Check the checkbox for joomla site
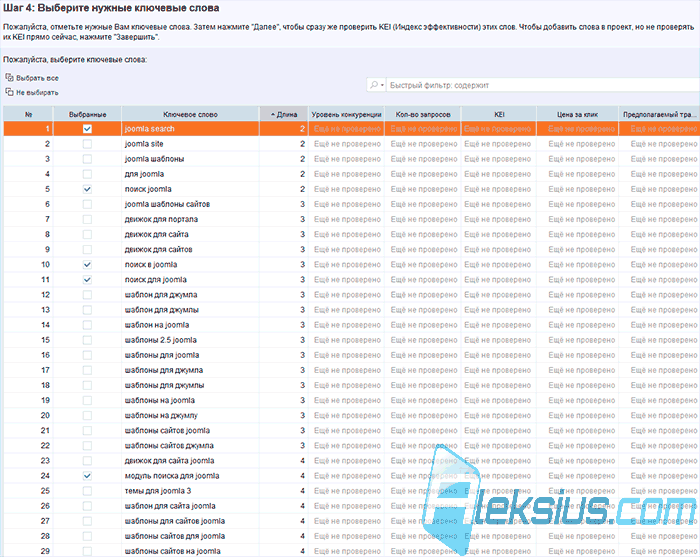This screenshot has height=557, width=700. tap(87, 144)
